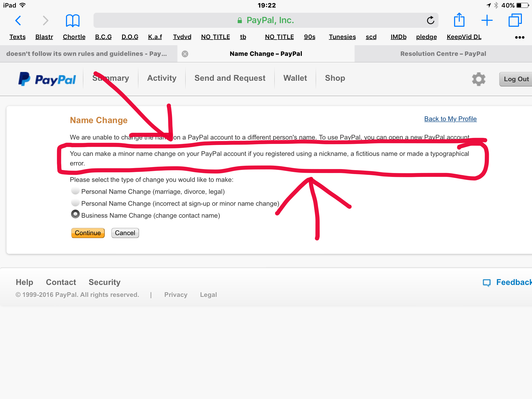The image size is (532, 399).
Task: Open the IMDb bookmark
Action: click(x=398, y=37)
